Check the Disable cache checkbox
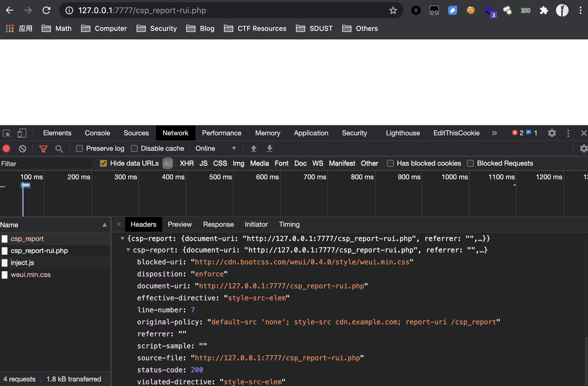 click(134, 148)
